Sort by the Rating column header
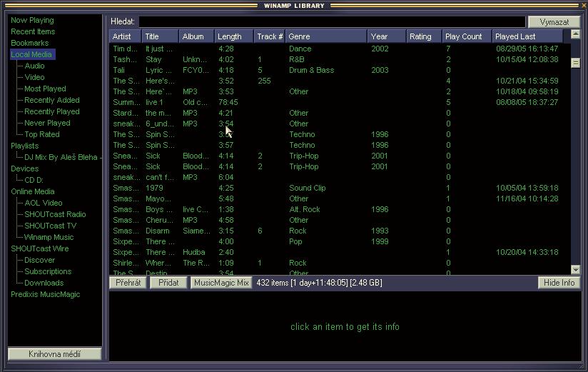The width and height of the screenshot is (588, 372). click(424, 36)
